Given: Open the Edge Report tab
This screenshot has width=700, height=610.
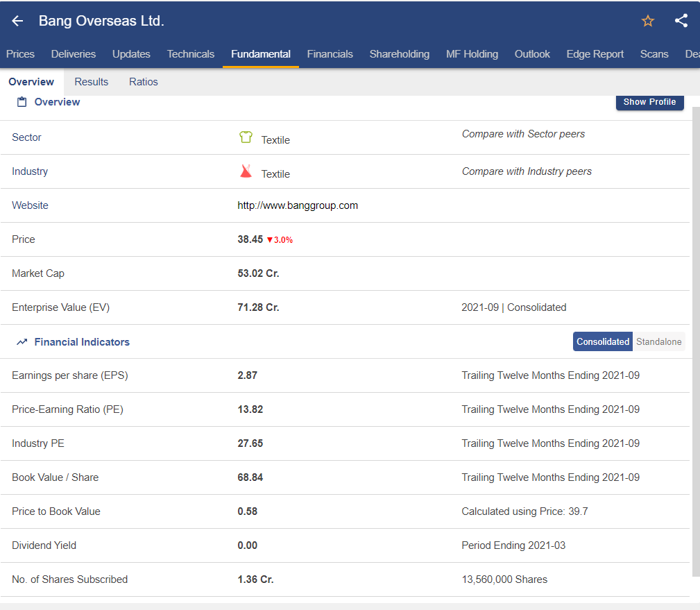Looking at the screenshot, I should point(595,54).
